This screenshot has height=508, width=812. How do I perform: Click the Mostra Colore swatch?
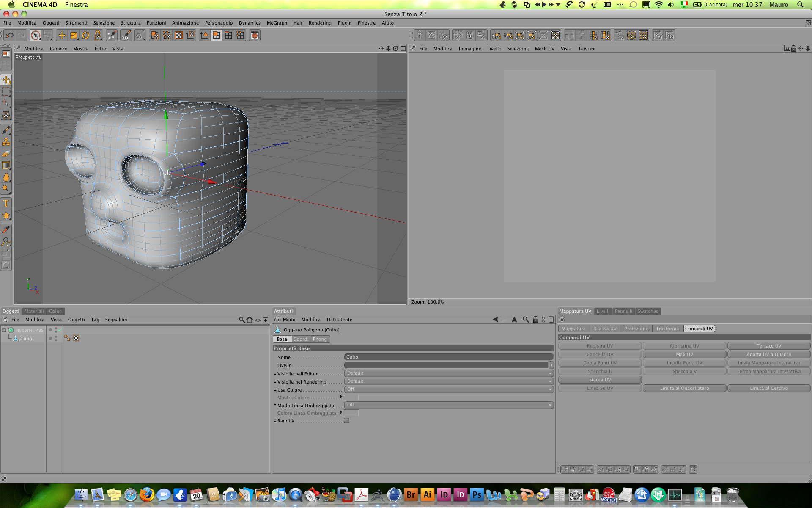(x=351, y=398)
